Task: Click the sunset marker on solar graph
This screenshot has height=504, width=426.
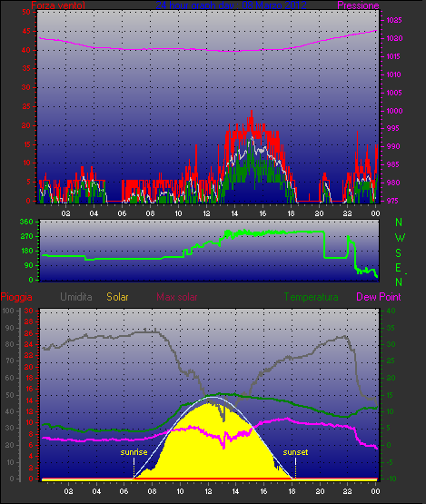Action: coord(295,452)
